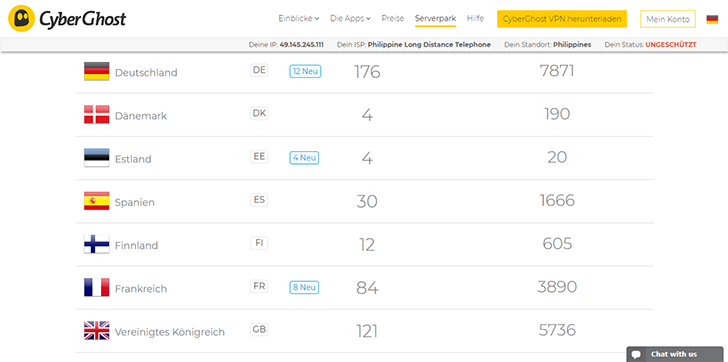Go to the Serverpark tab

tap(436, 19)
